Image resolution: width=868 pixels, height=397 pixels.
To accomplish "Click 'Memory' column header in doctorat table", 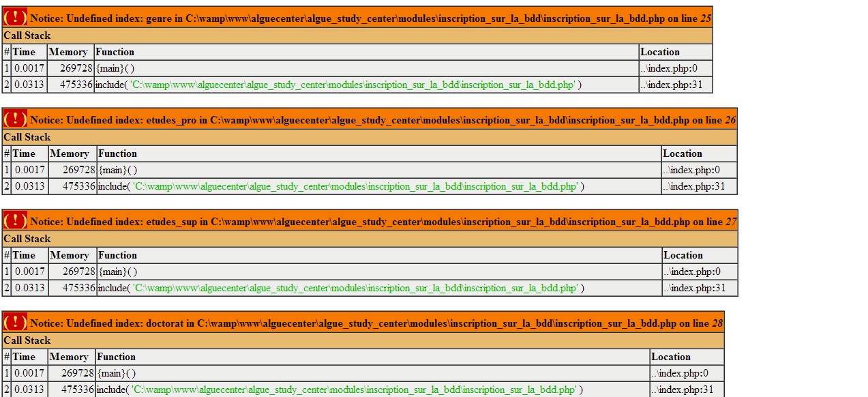I will 68,357.
